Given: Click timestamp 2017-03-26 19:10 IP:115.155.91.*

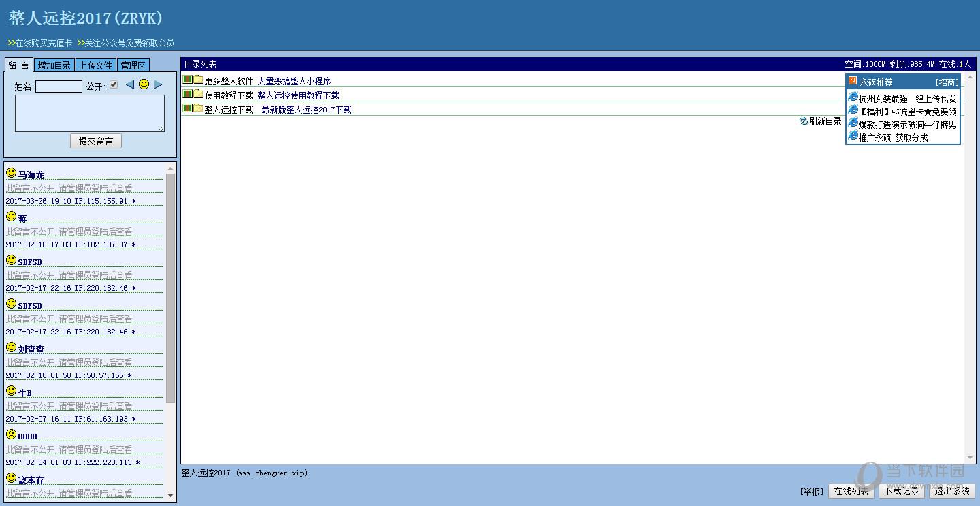Looking at the screenshot, I should [x=71, y=201].
